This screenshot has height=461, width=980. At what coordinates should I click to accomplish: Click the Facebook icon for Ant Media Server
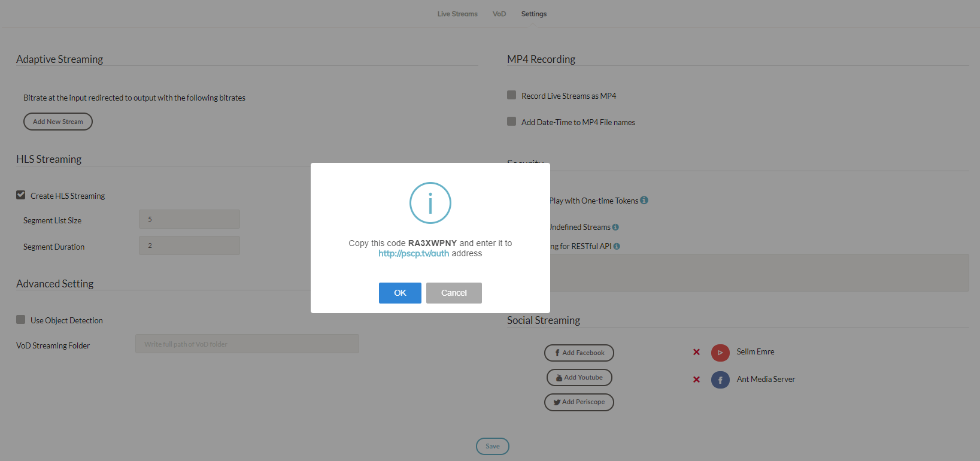click(x=720, y=380)
